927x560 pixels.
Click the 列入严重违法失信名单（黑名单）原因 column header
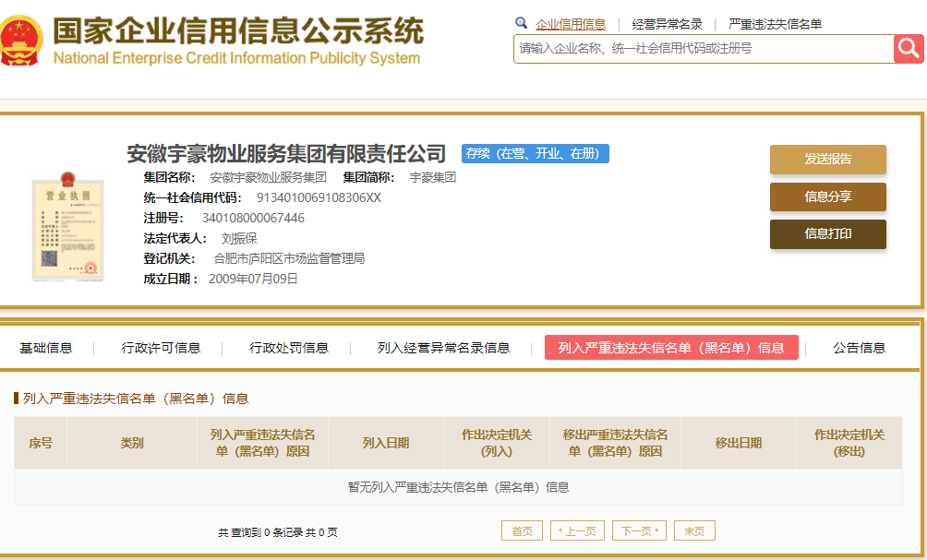click(262, 443)
